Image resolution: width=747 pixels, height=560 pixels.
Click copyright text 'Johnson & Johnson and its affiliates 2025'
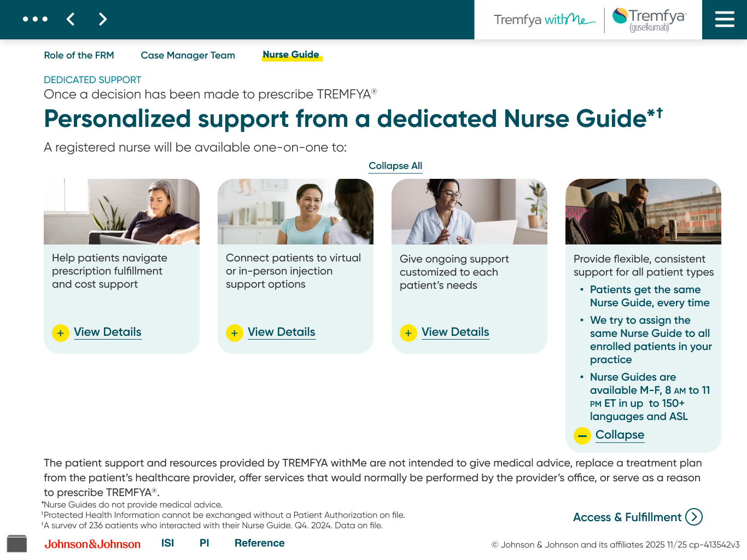615,545
